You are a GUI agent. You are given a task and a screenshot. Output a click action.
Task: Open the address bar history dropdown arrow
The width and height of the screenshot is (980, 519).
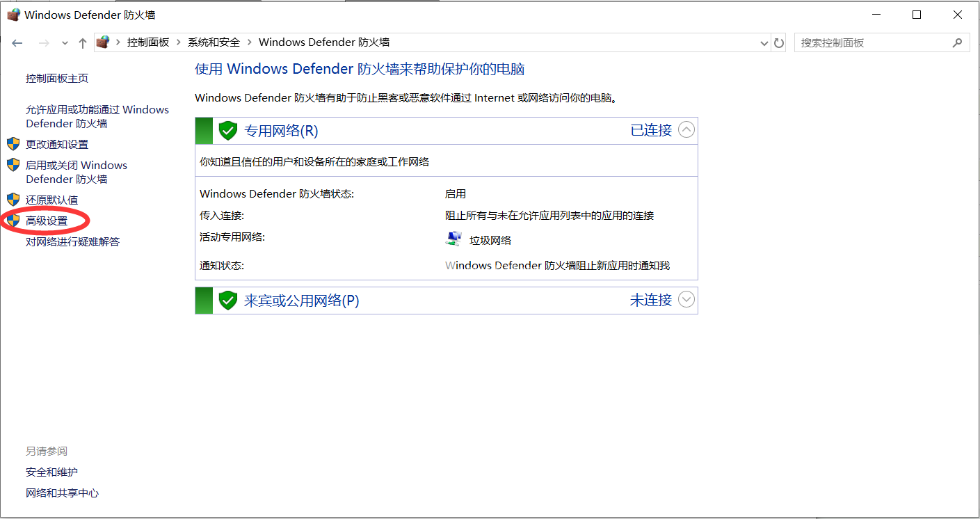tap(765, 43)
